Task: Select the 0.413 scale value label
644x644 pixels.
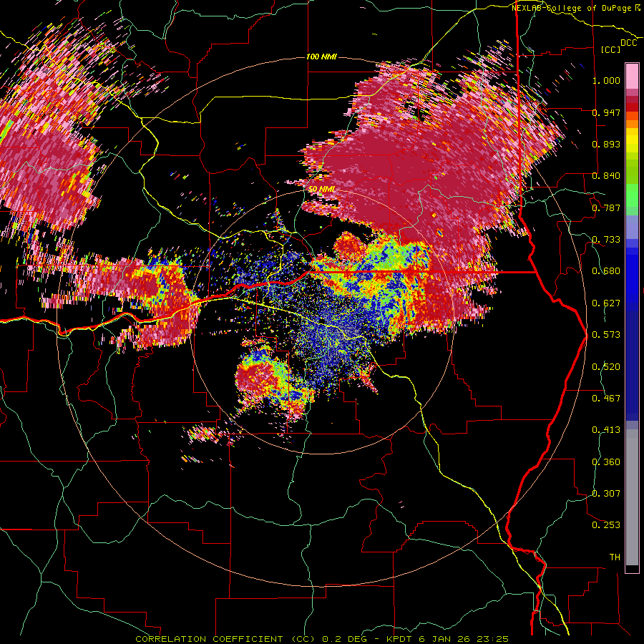Action: (x=606, y=430)
